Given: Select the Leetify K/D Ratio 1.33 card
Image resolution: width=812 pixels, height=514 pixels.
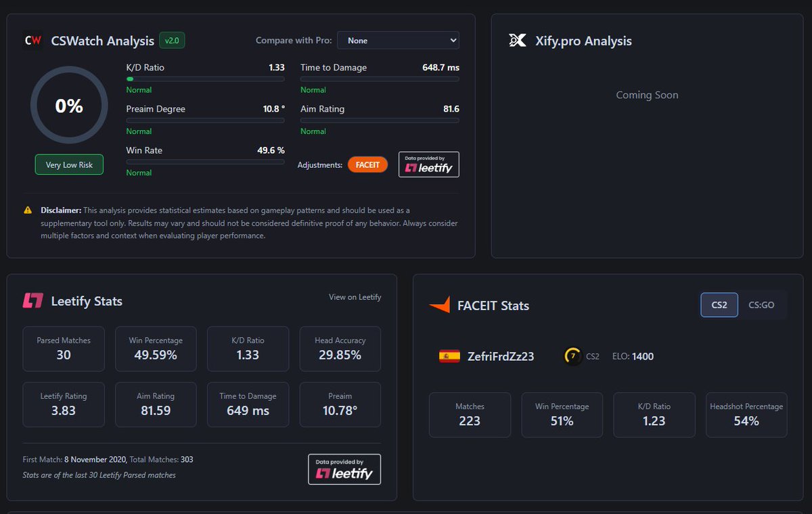Looking at the screenshot, I should (248, 349).
